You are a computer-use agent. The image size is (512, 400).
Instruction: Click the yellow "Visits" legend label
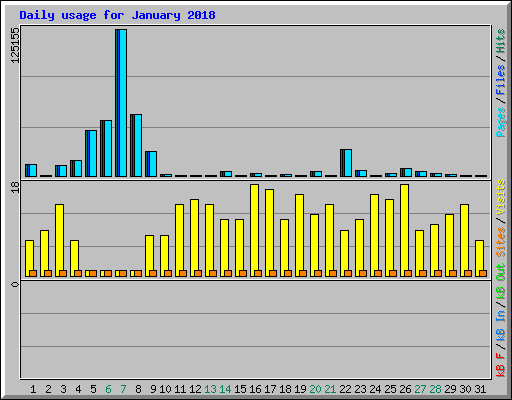click(x=501, y=198)
